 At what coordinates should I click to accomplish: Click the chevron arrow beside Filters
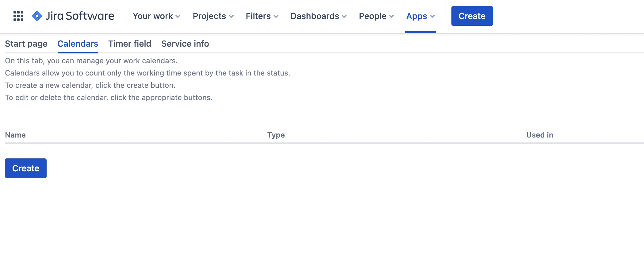[276, 16]
